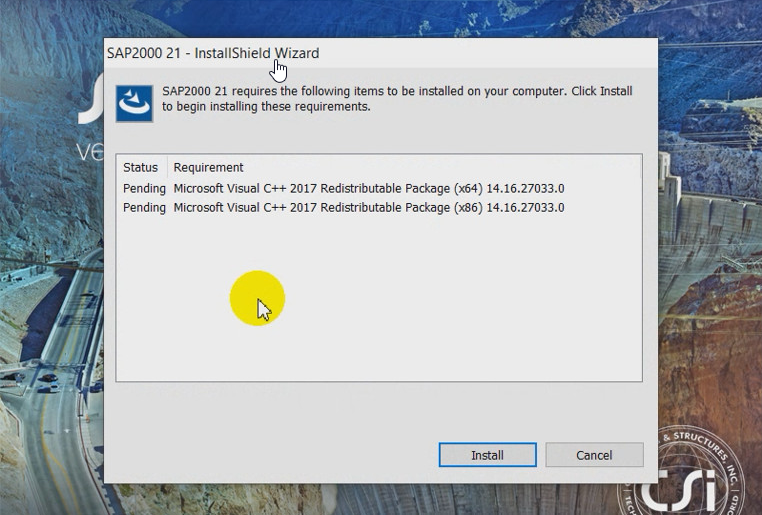The height and width of the screenshot is (515, 762).
Task: Click the Status column header
Action: (x=141, y=168)
